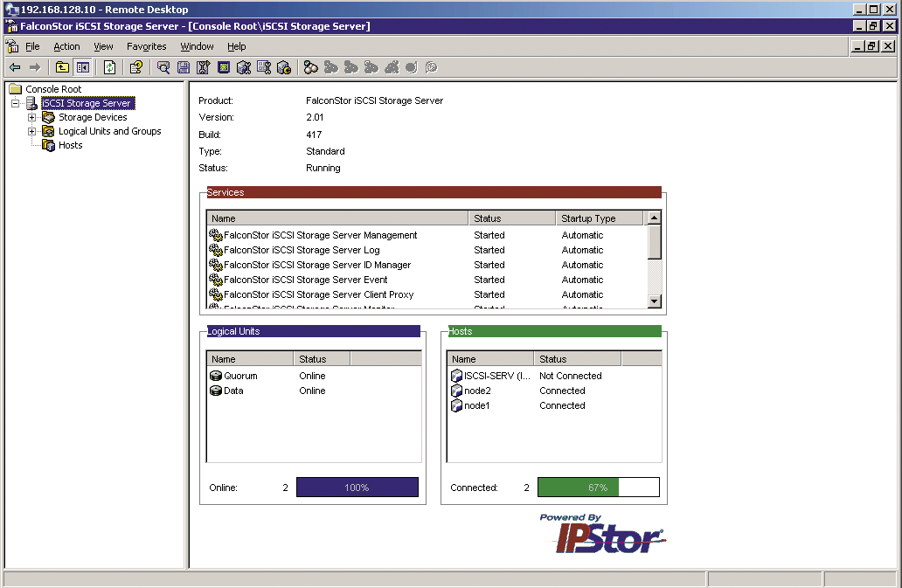Click the Logical Units and Groups tree icon
Viewport: 902px width, 588px height.
point(49,131)
